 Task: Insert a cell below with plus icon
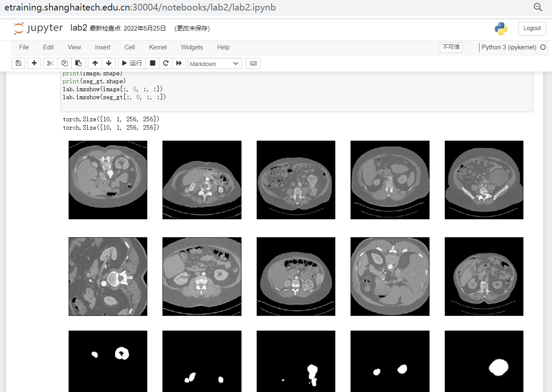click(34, 63)
